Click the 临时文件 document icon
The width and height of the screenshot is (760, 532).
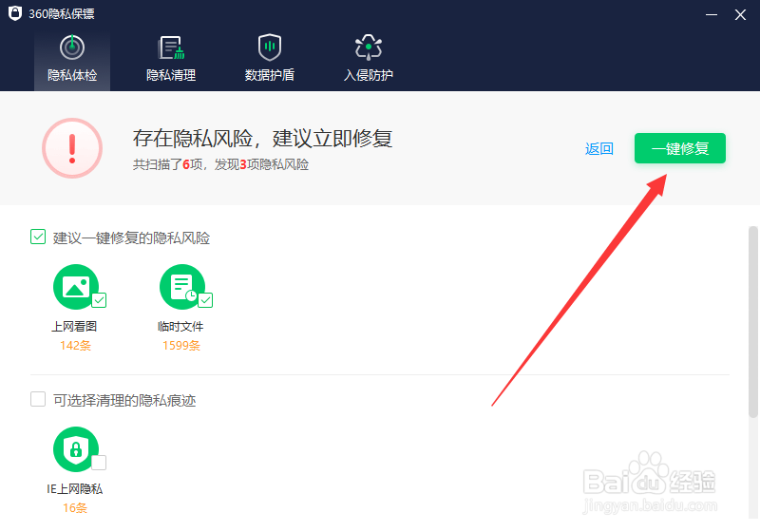182,287
